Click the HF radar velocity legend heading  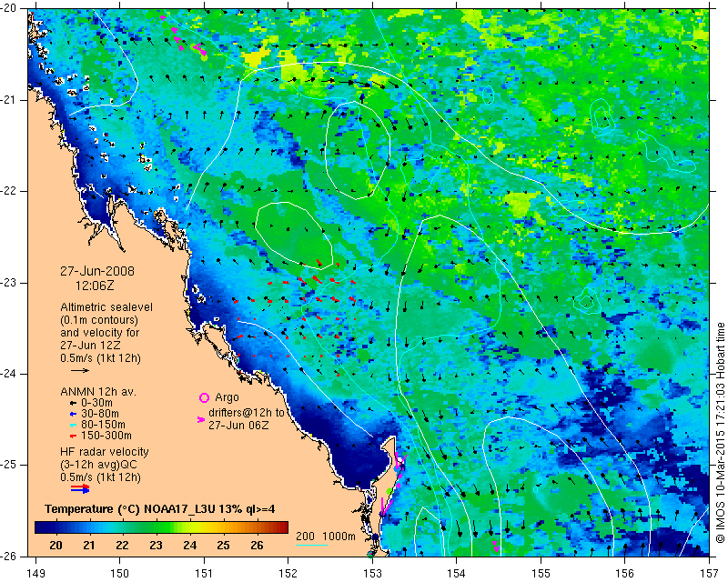pyautogui.click(x=105, y=452)
